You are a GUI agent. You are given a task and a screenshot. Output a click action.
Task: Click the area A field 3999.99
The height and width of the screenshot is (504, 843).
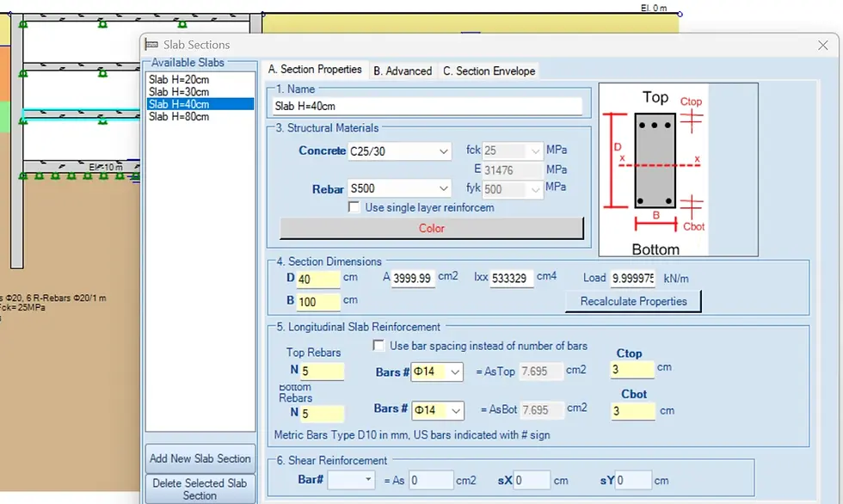(x=413, y=279)
